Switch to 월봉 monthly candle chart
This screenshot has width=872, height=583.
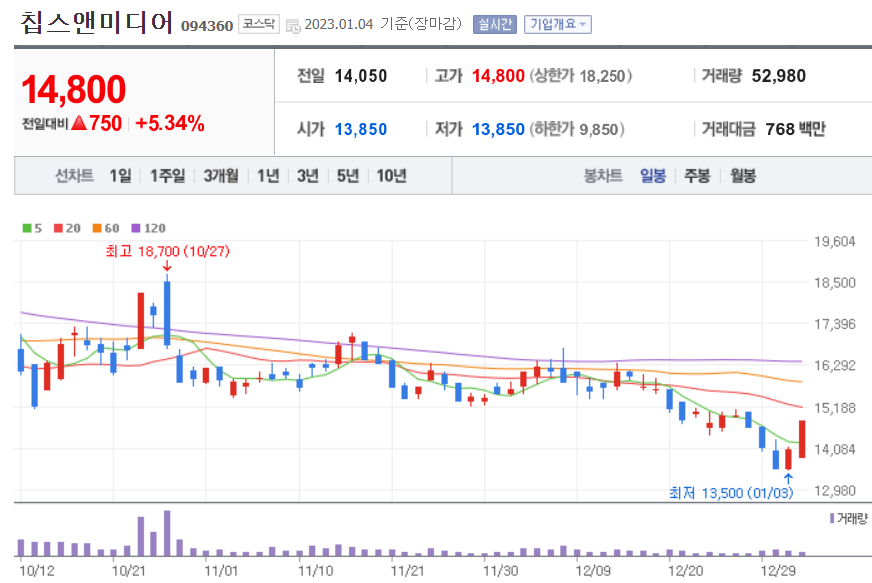743,176
